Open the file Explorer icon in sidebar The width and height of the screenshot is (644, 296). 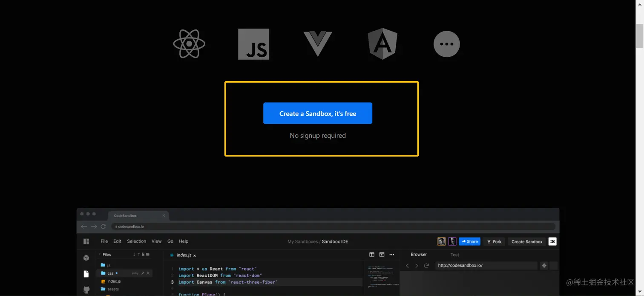(86, 274)
